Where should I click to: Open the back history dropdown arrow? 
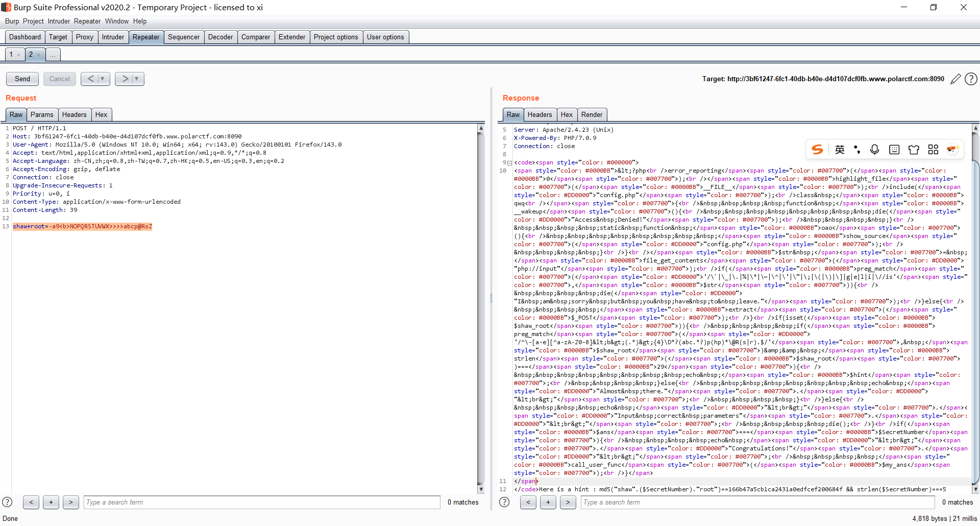click(103, 79)
